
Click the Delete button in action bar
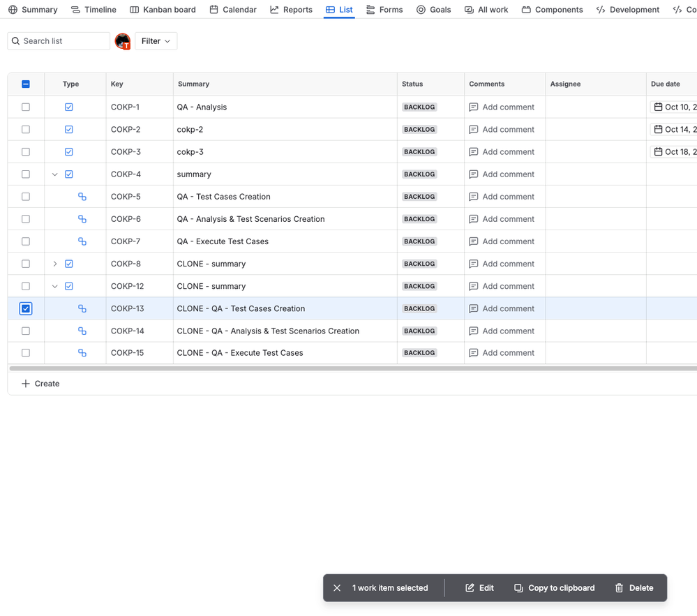pos(634,588)
